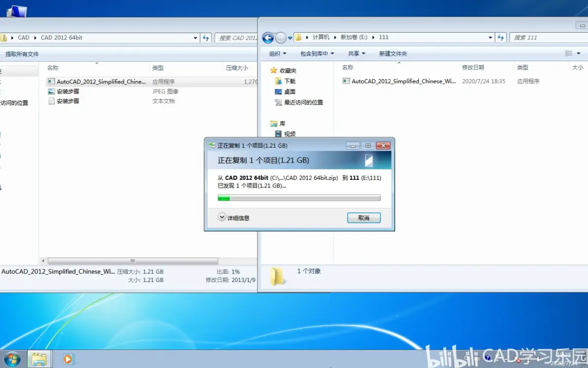The width and height of the screenshot is (588, 368).
Task: Click 提取所有文件 in the zip window toolbar
Action: coord(22,54)
